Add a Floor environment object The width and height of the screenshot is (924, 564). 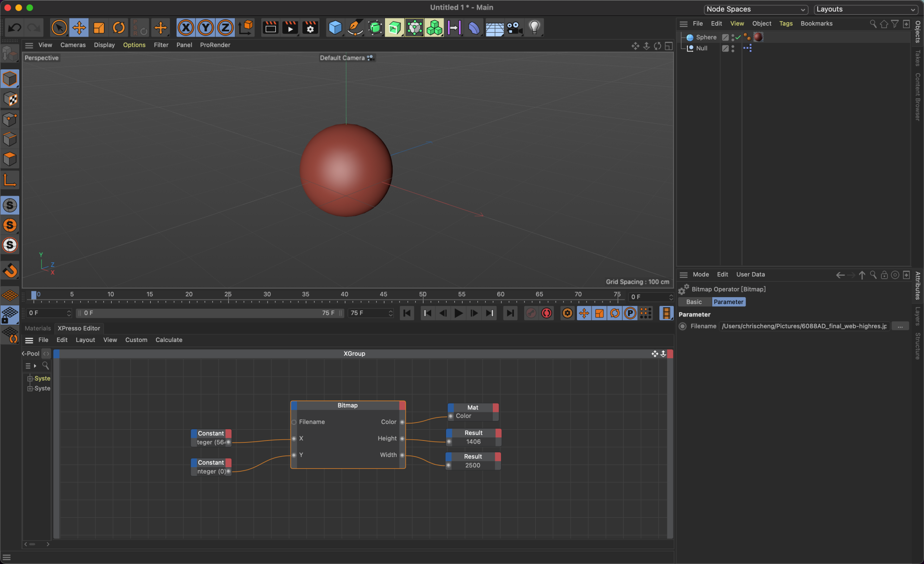tap(494, 28)
